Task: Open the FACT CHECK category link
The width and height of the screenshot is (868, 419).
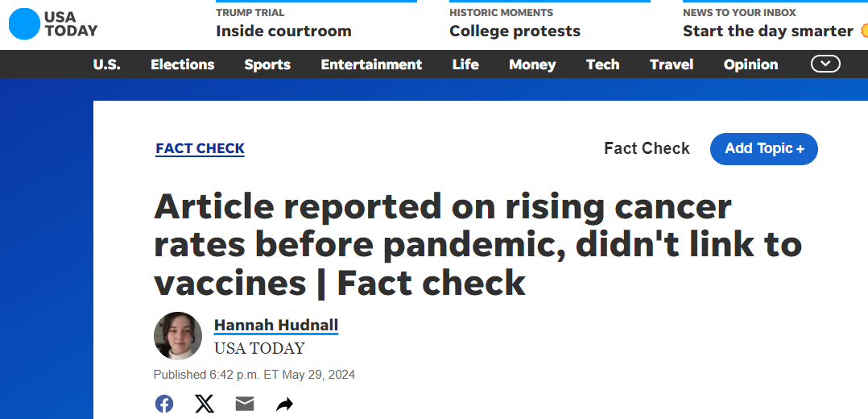Action: 200,148
